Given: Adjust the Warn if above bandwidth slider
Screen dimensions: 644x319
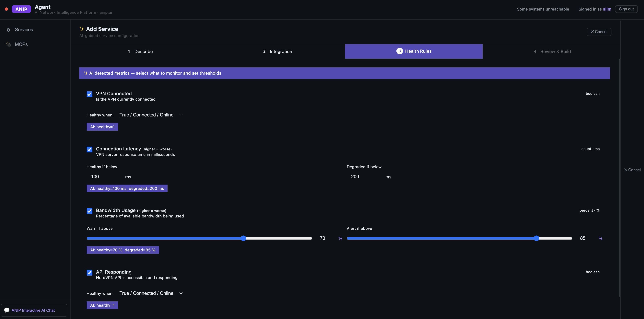Looking at the screenshot, I should [x=199, y=238].
